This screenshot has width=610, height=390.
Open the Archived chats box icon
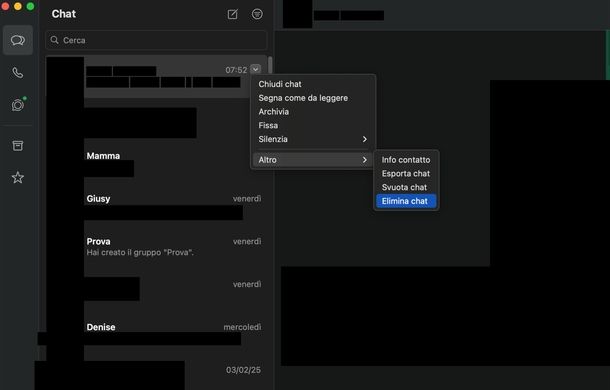[x=18, y=146]
